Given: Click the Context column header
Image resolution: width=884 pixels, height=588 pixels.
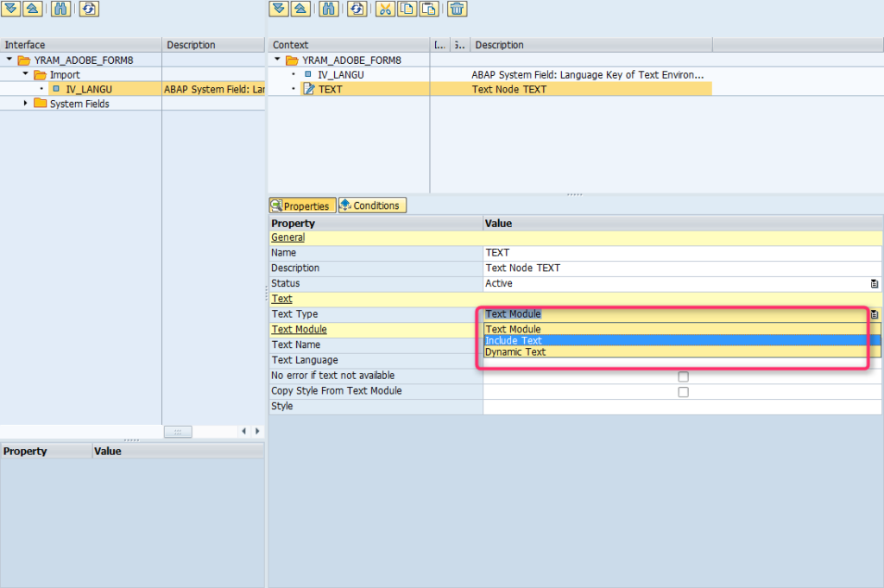Looking at the screenshot, I should coord(349,45).
